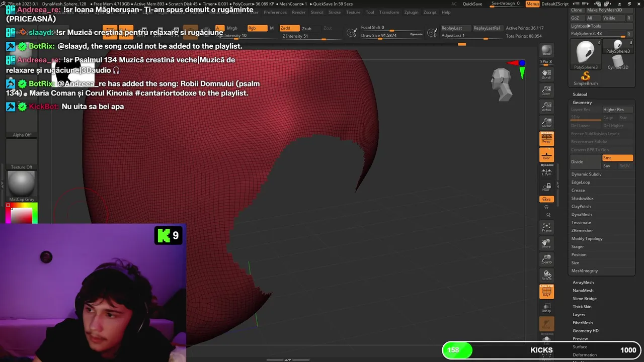The height and width of the screenshot is (362, 644).
Task: Toggle L.Sym local symmetry icon
Action: 546,172
